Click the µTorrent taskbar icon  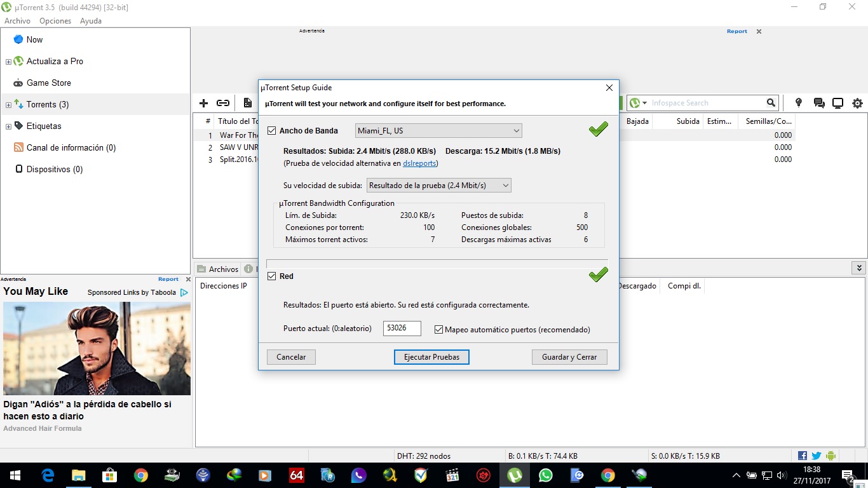tap(515, 475)
